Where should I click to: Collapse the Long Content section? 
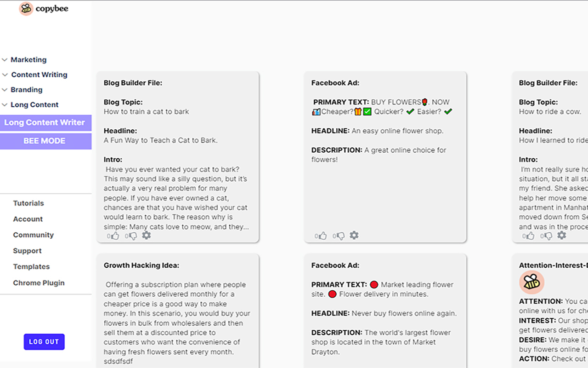tap(34, 105)
